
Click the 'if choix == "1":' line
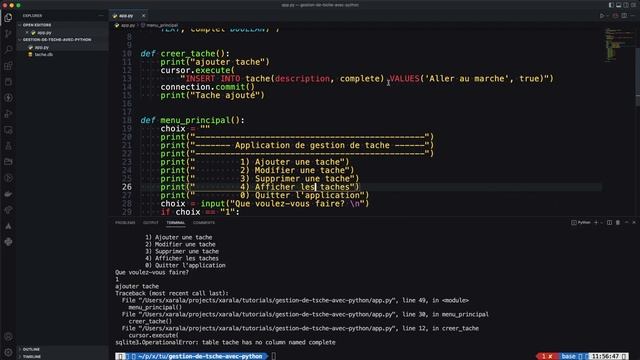click(200, 212)
